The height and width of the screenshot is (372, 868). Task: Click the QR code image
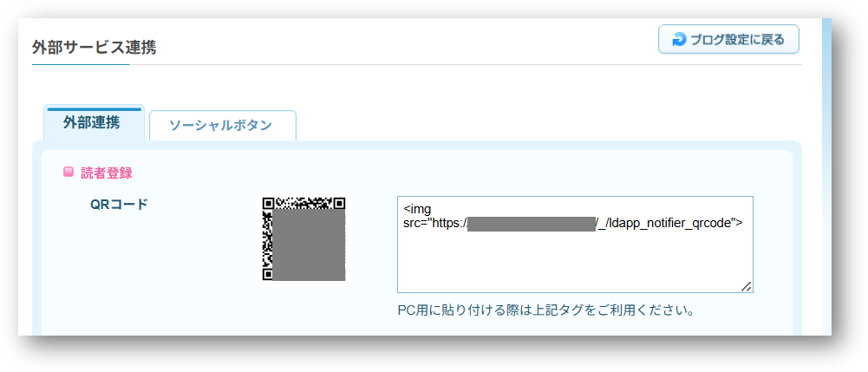(x=303, y=238)
